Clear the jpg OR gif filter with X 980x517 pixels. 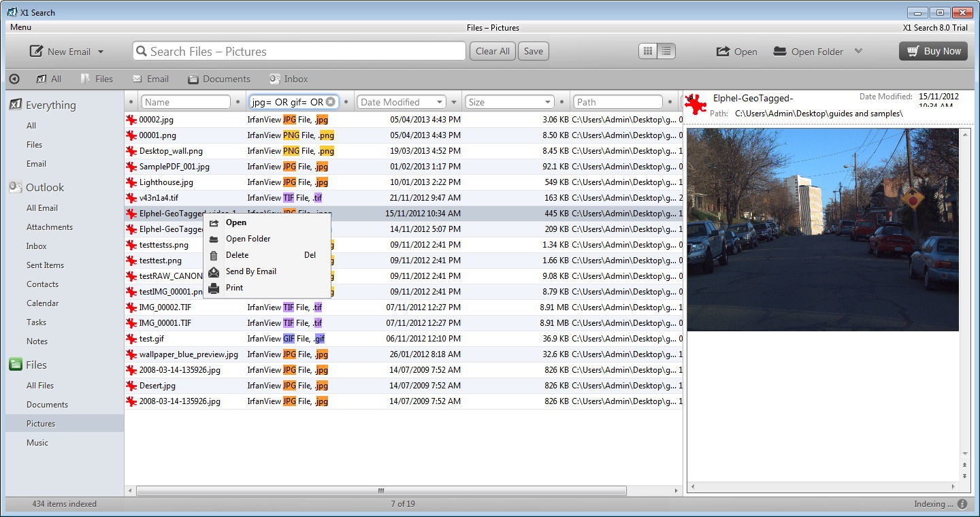pyautogui.click(x=330, y=102)
